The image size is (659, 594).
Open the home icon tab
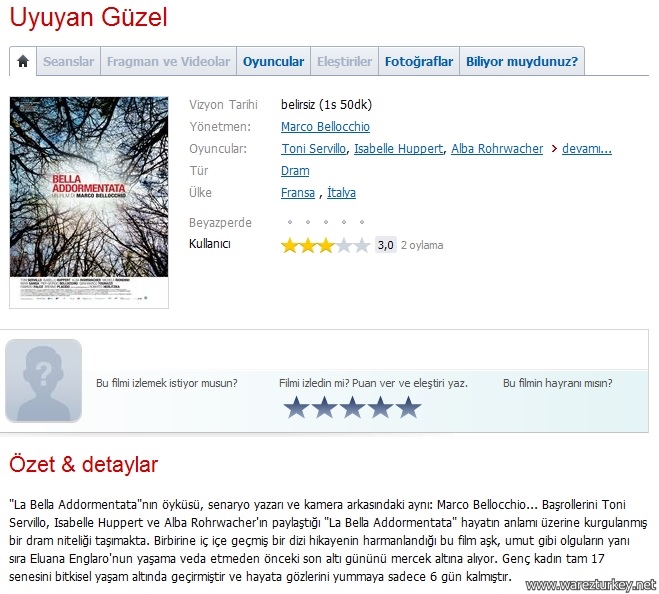pos(23,61)
